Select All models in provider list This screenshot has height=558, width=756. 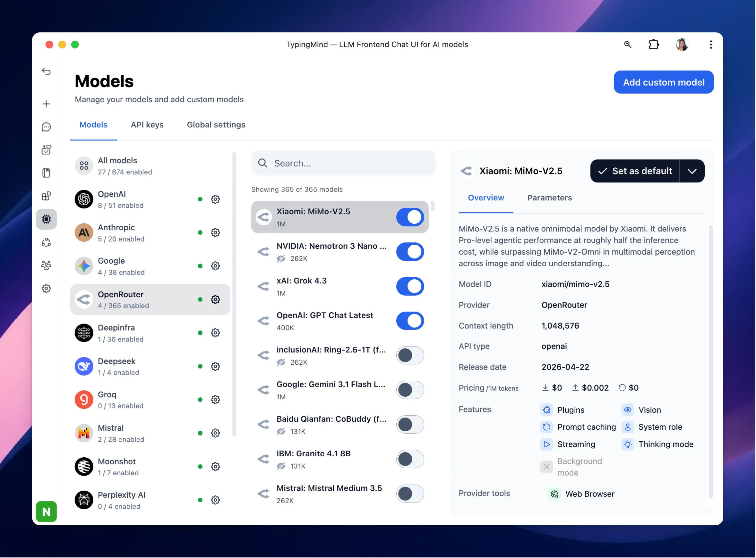(x=150, y=166)
